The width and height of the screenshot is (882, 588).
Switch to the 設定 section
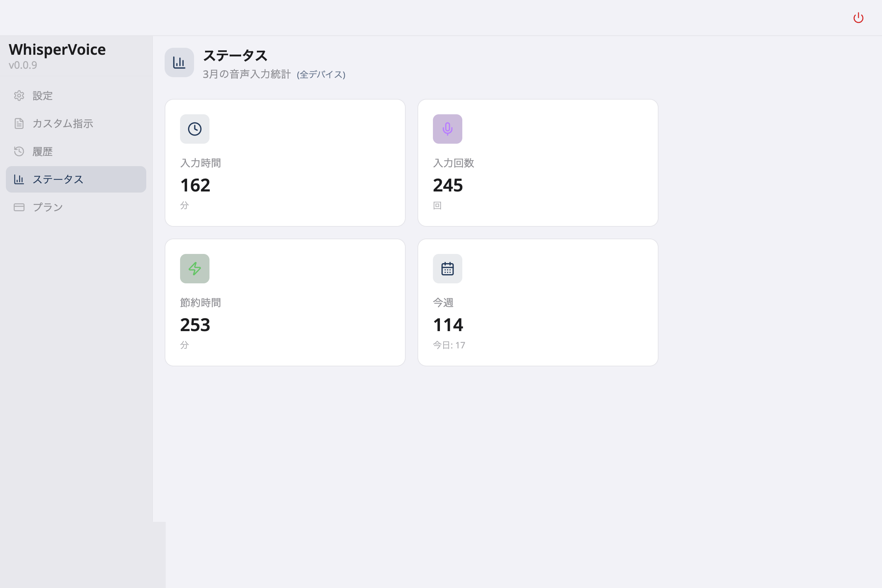42,96
